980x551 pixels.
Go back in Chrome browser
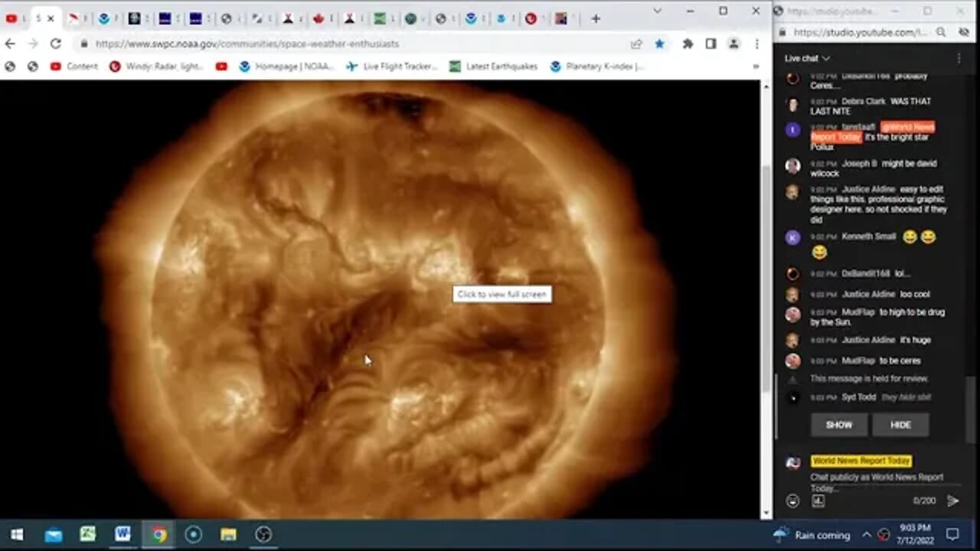[10, 44]
